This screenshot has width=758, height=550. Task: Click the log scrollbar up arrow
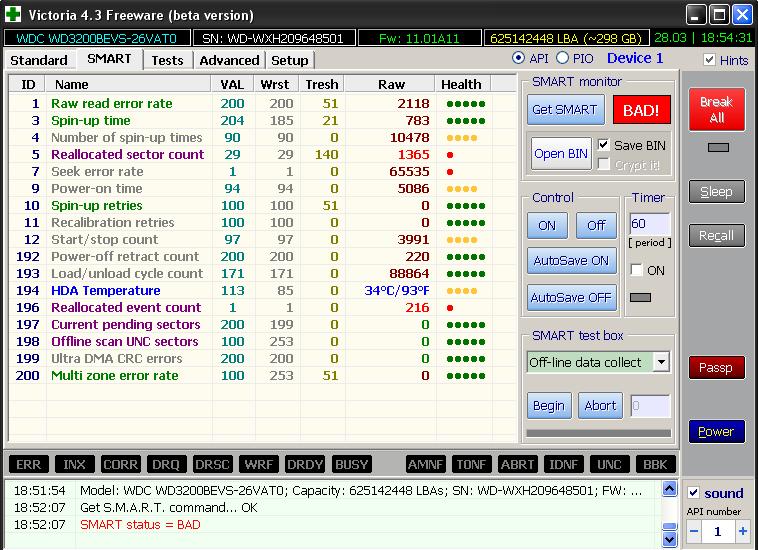pos(670,489)
